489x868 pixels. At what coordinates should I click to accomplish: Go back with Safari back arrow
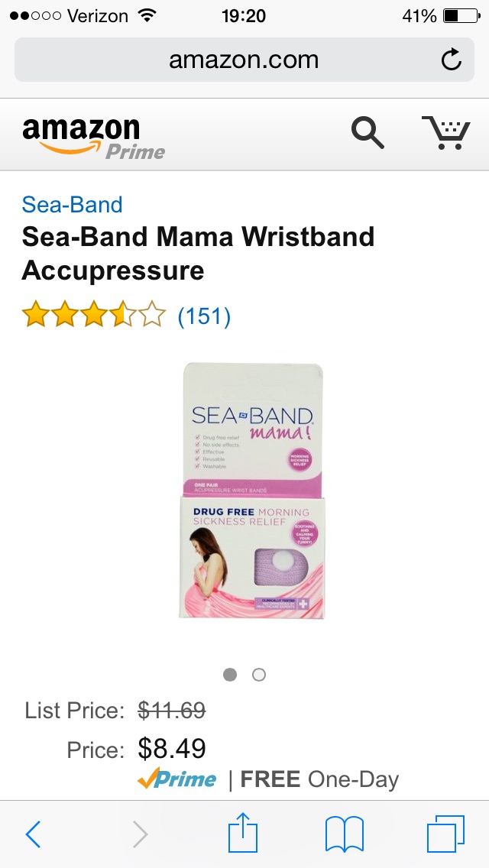33,834
